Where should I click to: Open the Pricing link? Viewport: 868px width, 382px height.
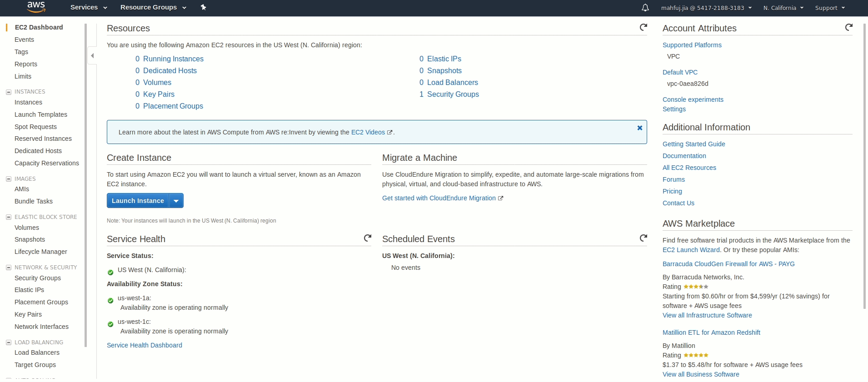[x=672, y=191]
